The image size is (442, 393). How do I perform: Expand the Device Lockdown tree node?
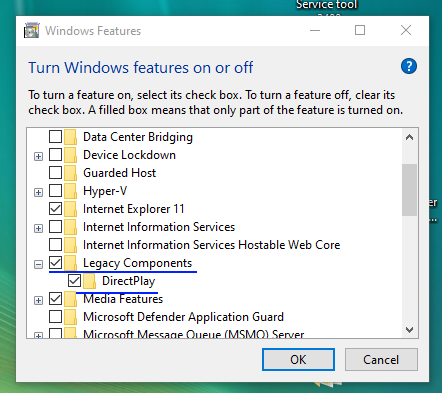pyautogui.click(x=38, y=156)
